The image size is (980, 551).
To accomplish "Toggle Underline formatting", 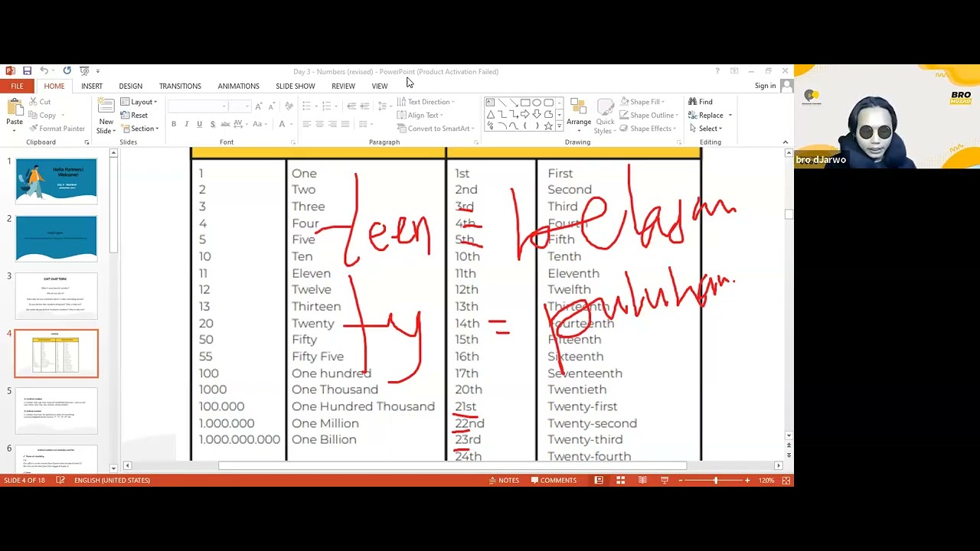I will [200, 124].
